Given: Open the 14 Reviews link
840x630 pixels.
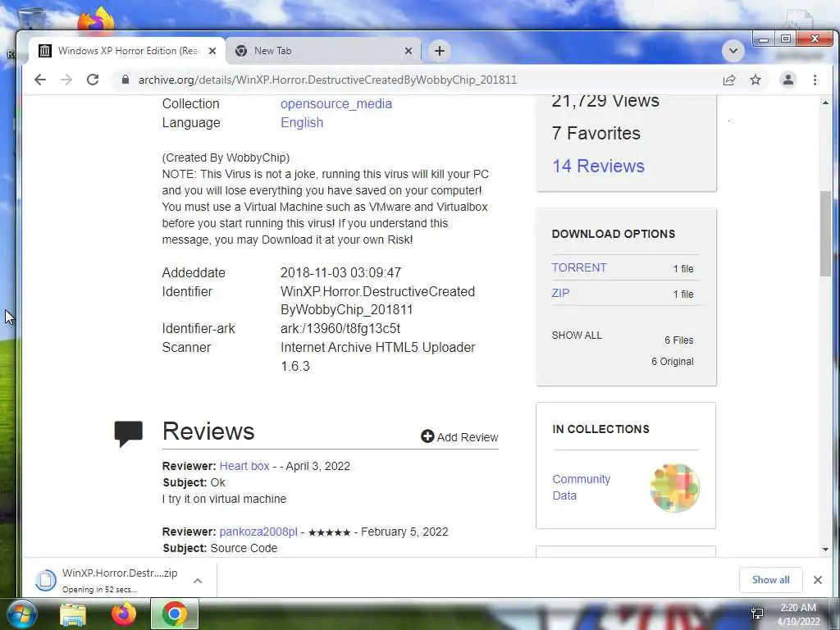Looking at the screenshot, I should (598, 166).
